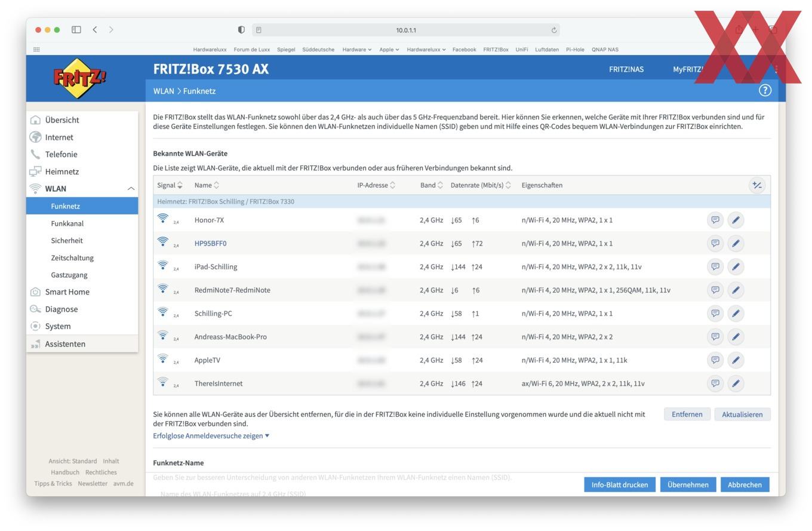Viewport: 812px width, 531px height.
Task: Toggle the Safari sidebar icon
Action: tap(76, 29)
